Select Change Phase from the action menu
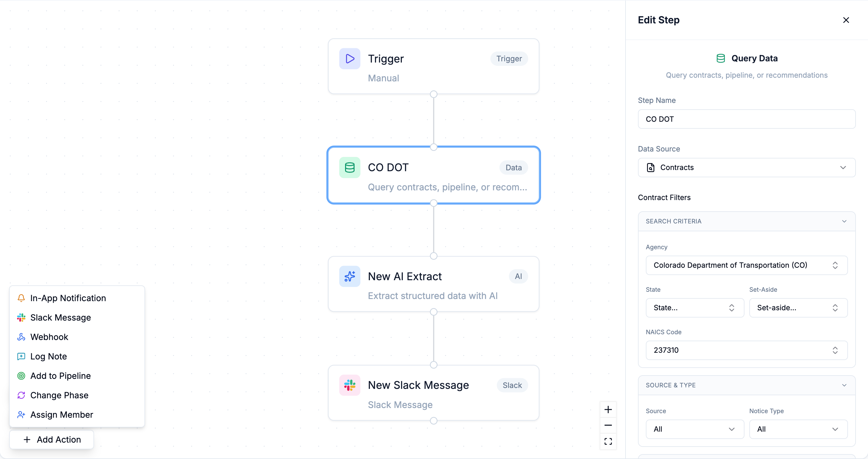Image resolution: width=868 pixels, height=459 pixels. (x=59, y=395)
